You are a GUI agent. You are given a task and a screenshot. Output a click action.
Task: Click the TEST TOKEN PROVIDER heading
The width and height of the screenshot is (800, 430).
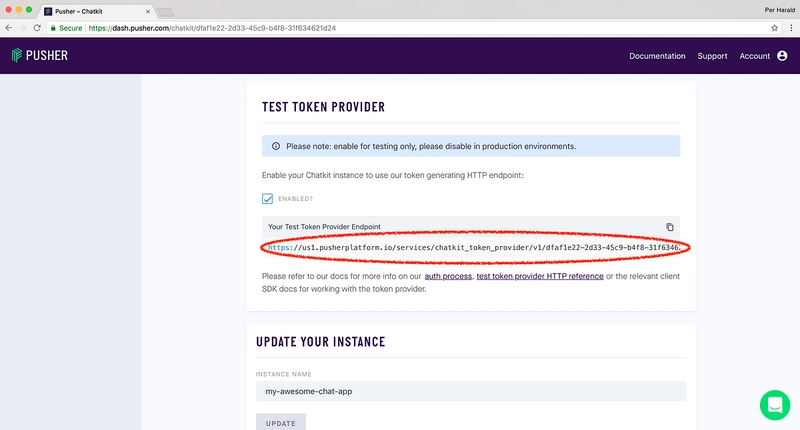coord(323,107)
